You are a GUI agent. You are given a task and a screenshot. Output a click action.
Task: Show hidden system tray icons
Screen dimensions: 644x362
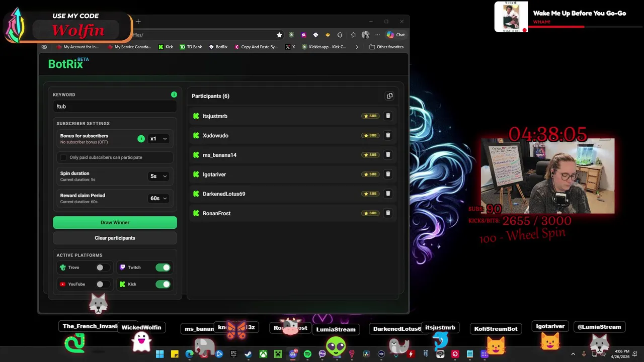(573, 354)
